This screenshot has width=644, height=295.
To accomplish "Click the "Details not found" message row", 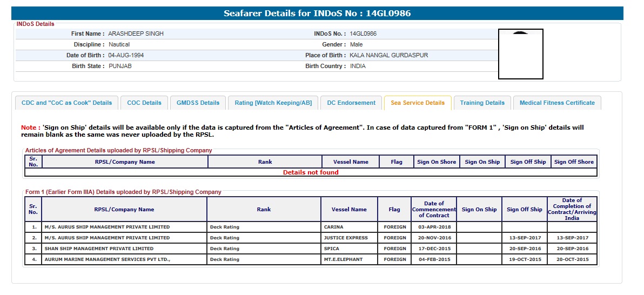I will tap(311, 172).
